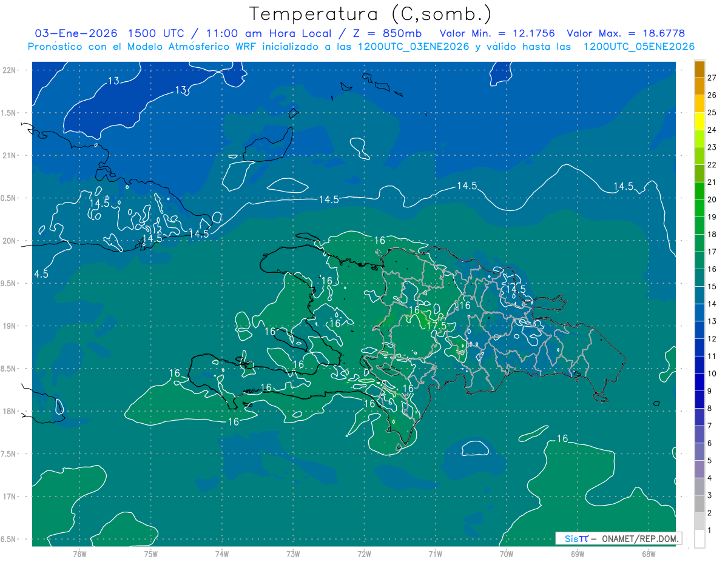Click the 68W longitude axis label
This screenshot has height=562, width=728.
[648, 554]
